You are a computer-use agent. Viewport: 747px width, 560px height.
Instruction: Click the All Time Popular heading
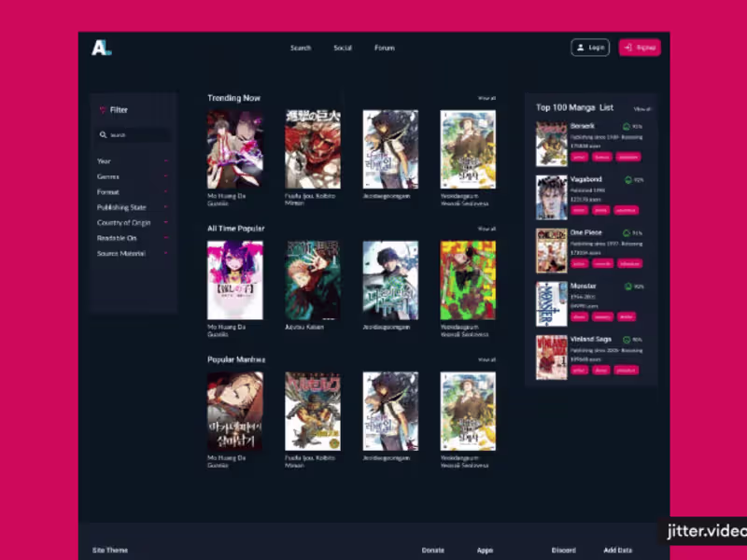tap(236, 229)
